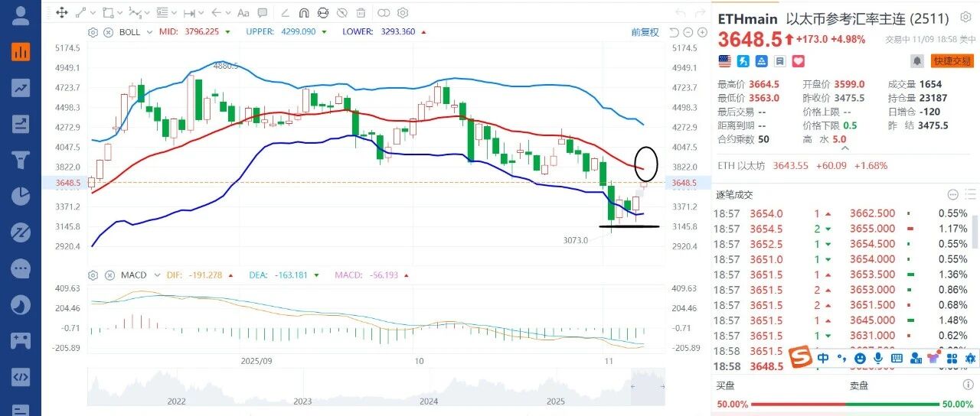Screen dimensions: 980x416
Task: Click the trash delete drawings icon
Action: tap(361, 13)
